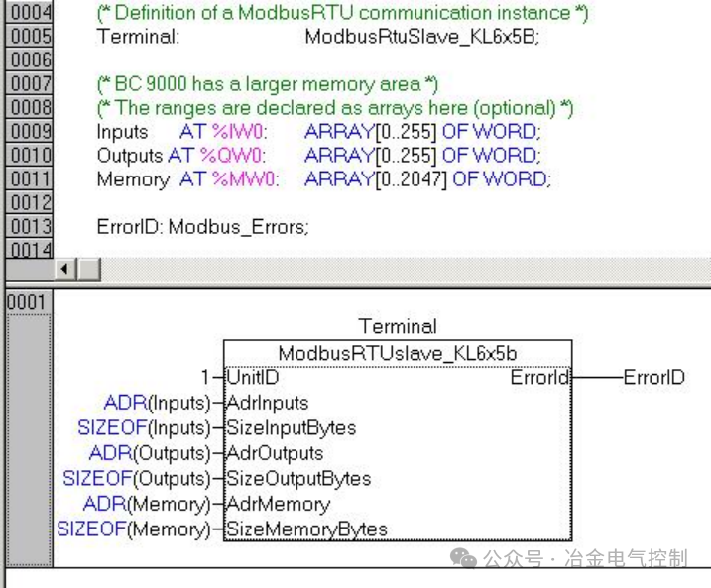Click the ADR(Inputs) input operand

point(158,403)
